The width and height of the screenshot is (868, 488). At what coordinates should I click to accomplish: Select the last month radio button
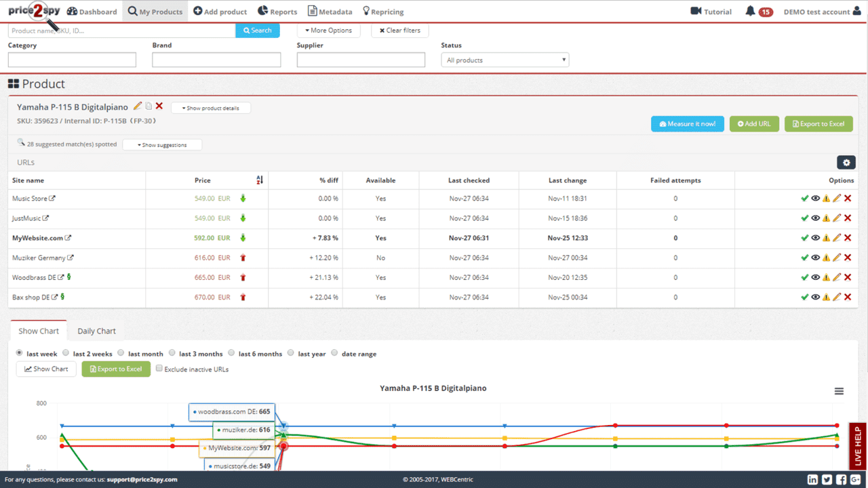tap(121, 353)
